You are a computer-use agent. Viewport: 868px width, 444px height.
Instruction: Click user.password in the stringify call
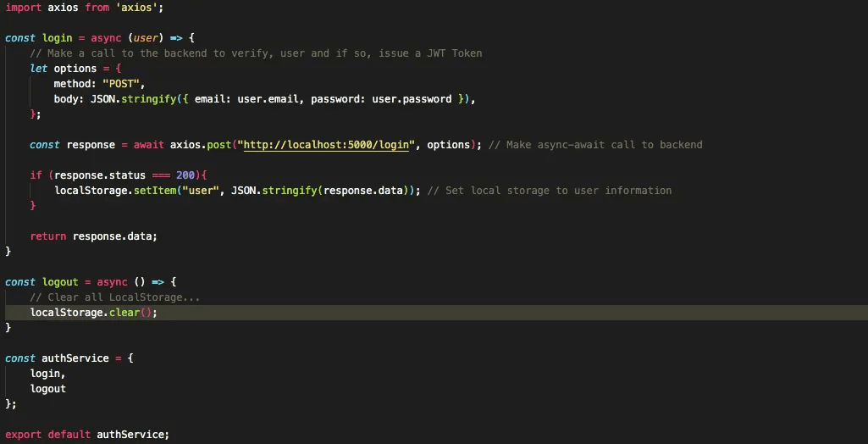pyautogui.click(x=412, y=99)
